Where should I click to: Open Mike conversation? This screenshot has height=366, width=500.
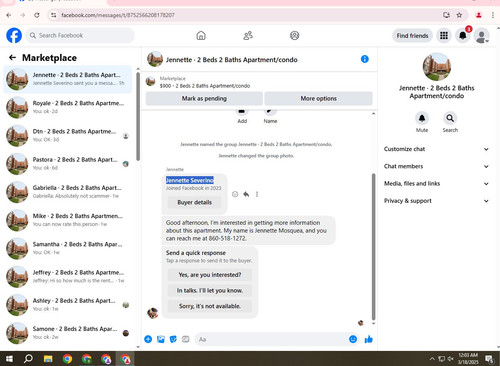[x=68, y=220]
